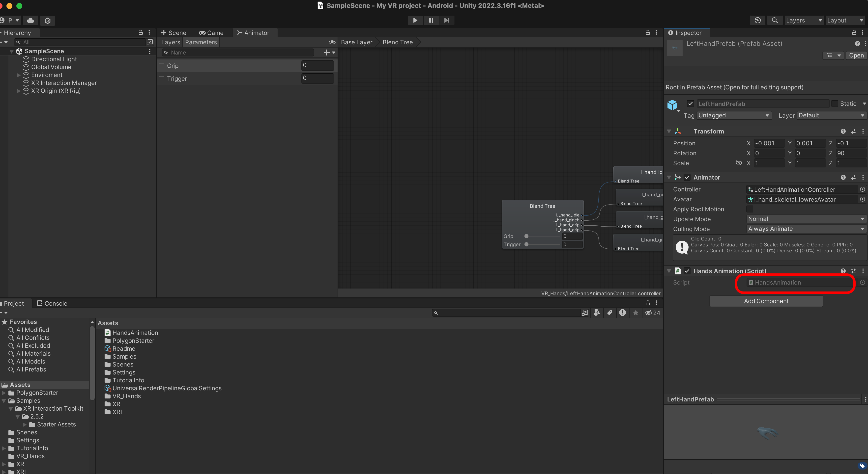Open Undo History icon in toolbar
The image size is (868, 474).
tap(757, 20)
